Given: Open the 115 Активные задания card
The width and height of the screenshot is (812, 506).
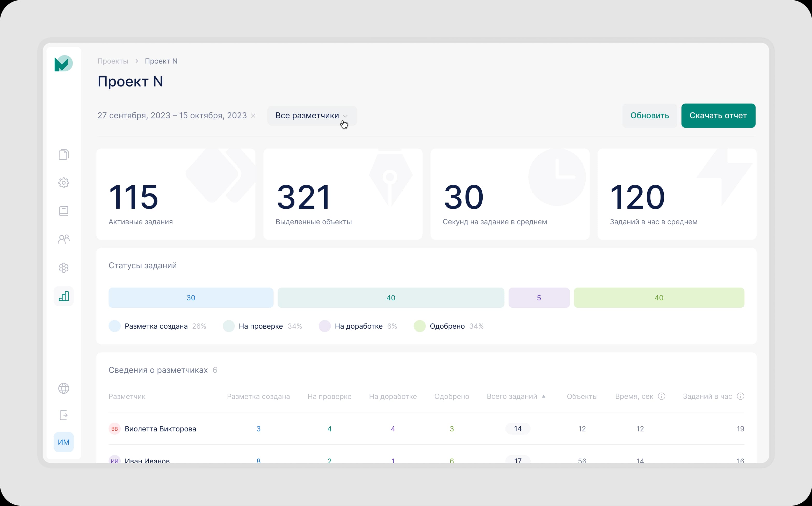Looking at the screenshot, I should [176, 194].
